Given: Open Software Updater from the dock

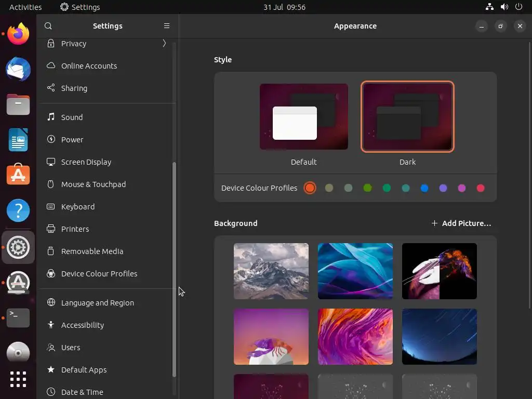Looking at the screenshot, I should pos(18,282).
